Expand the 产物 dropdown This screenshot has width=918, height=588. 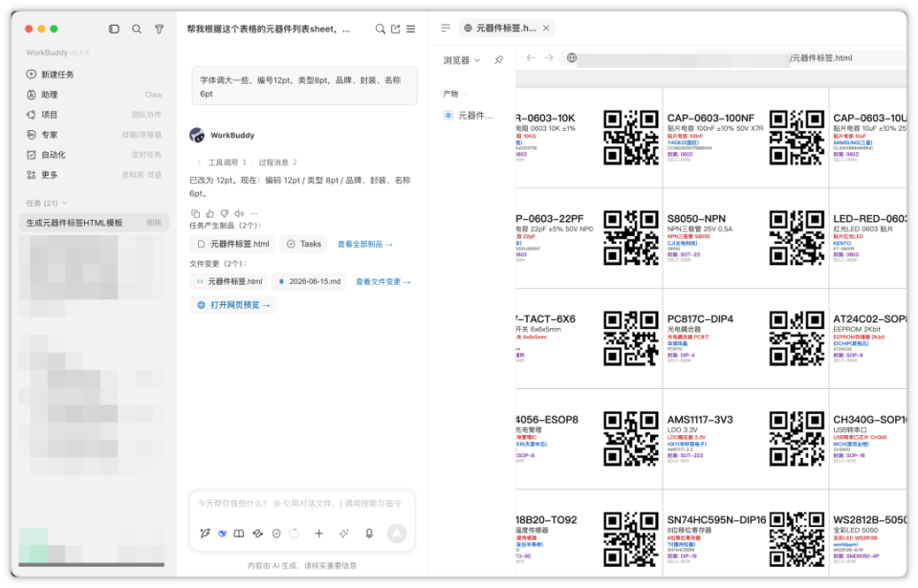click(x=455, y=94)
